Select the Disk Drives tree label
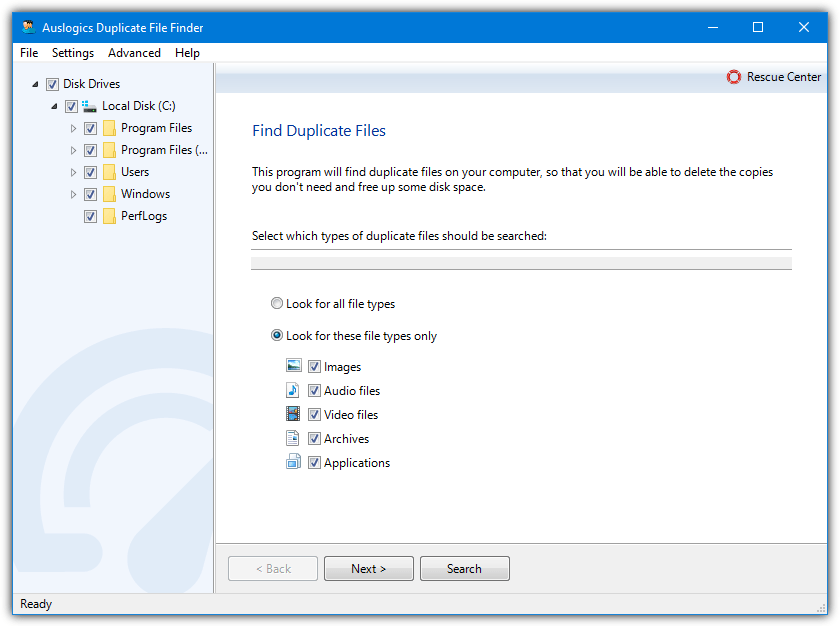 [x=92, y=84]
